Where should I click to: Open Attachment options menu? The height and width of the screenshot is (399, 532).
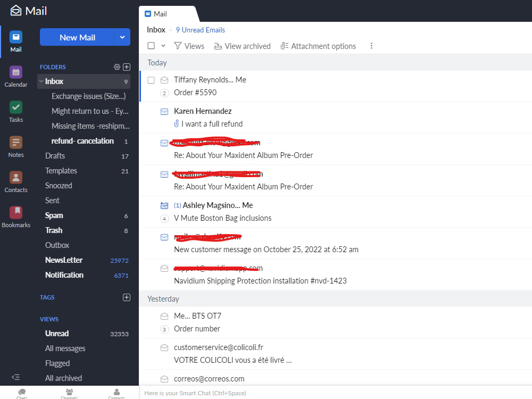coord(318,46)
